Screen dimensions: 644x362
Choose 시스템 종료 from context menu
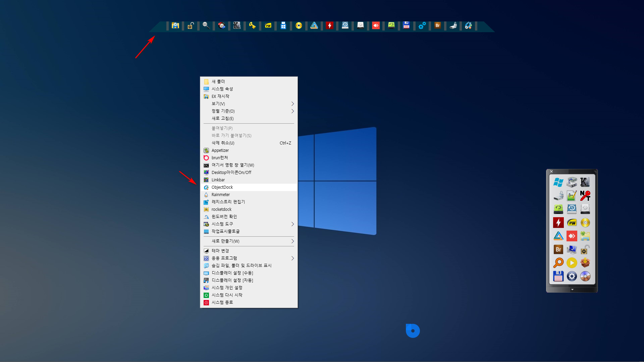[x=249, y=302]
